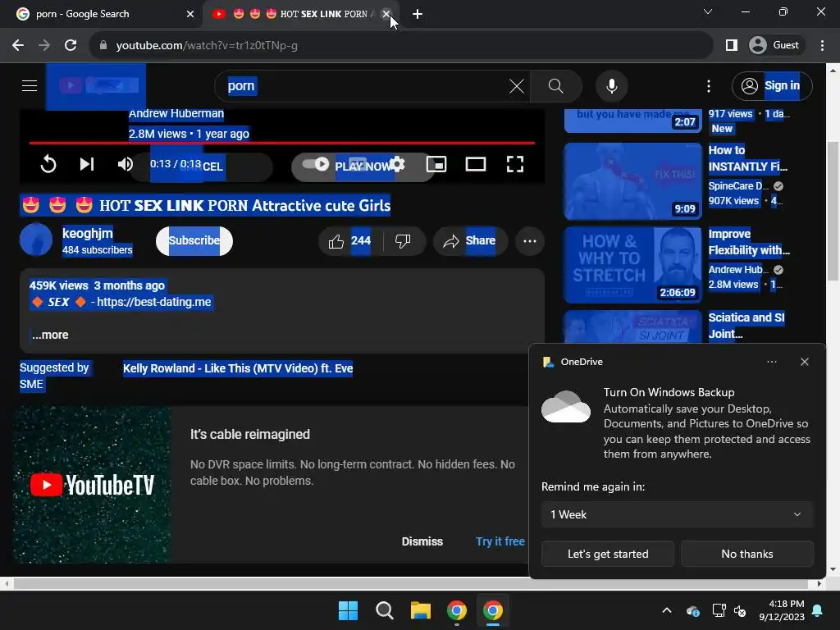Toggle the autoplay switch
This screenshot has width=840, height=630.
pos(316,164)
